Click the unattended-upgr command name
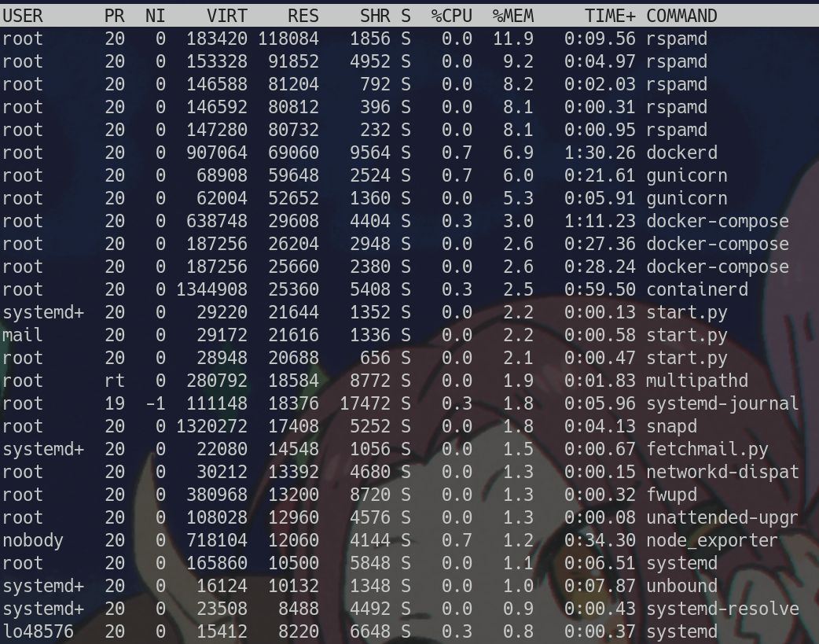Viewport: 819px width, 644px height. [723, 517]
